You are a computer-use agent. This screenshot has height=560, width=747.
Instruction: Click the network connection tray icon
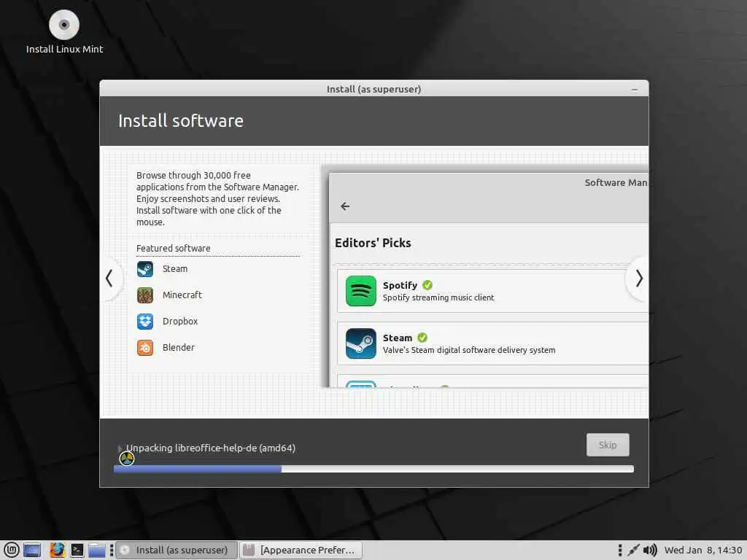click(x=633, y=550)
